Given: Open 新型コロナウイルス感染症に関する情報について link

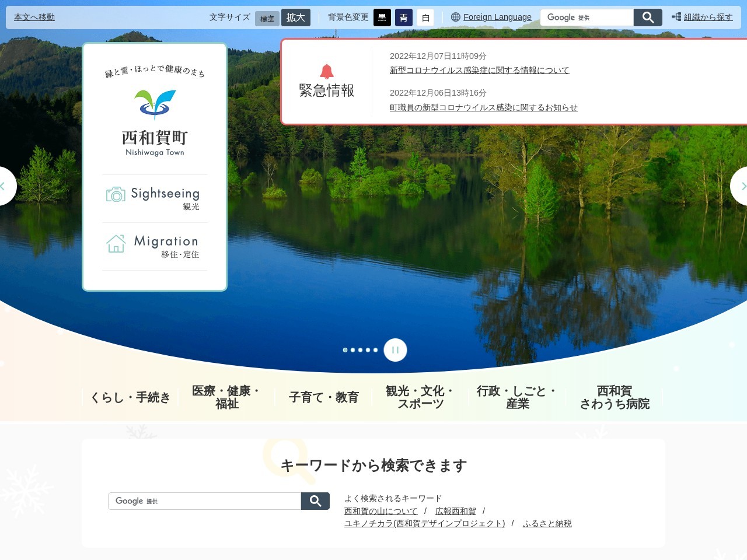Looking at the screenshot, I should tap(479, 70).
